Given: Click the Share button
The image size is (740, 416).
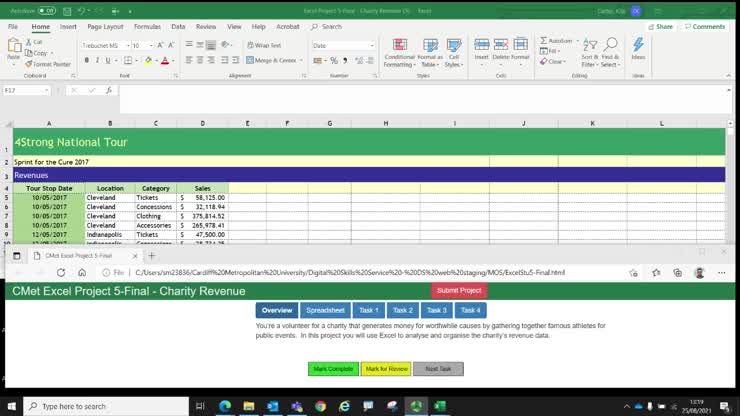Looking at the screenshot, I should [661, 27].
